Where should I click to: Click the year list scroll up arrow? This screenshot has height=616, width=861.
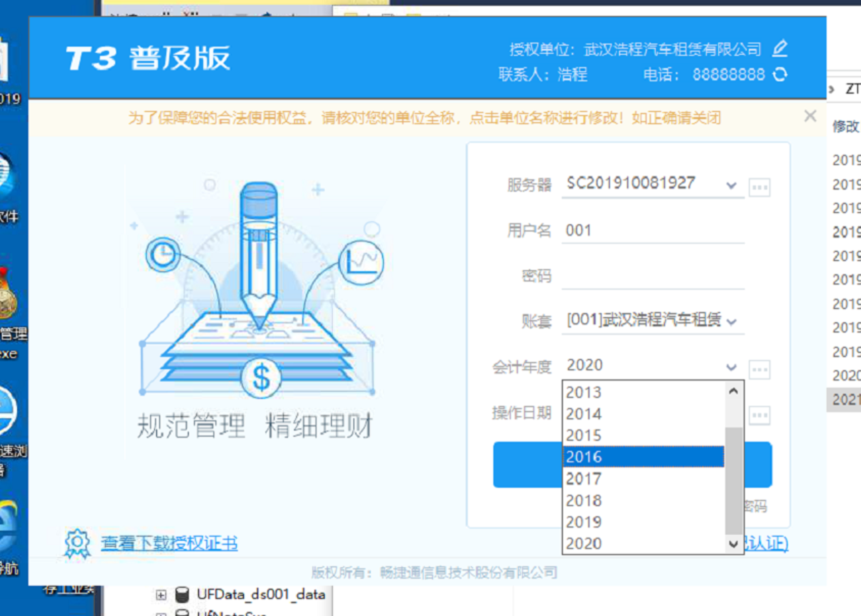[734, 391]
